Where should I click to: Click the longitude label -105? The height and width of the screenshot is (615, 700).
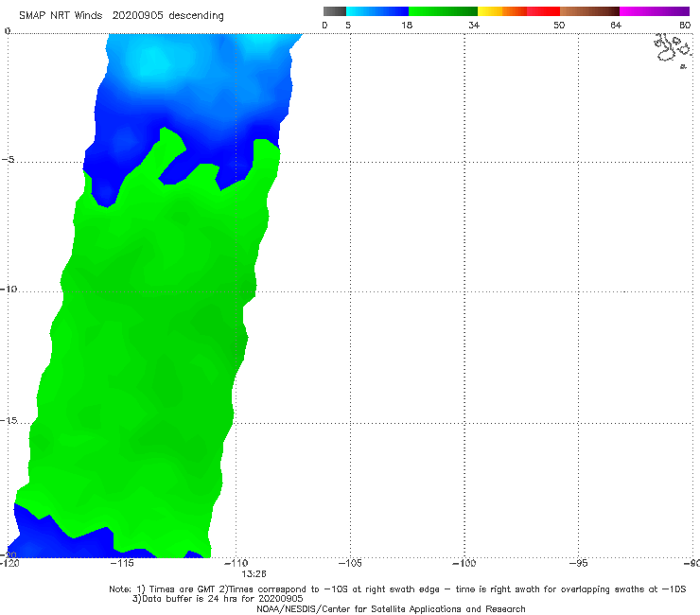click(x=350, y=563)
